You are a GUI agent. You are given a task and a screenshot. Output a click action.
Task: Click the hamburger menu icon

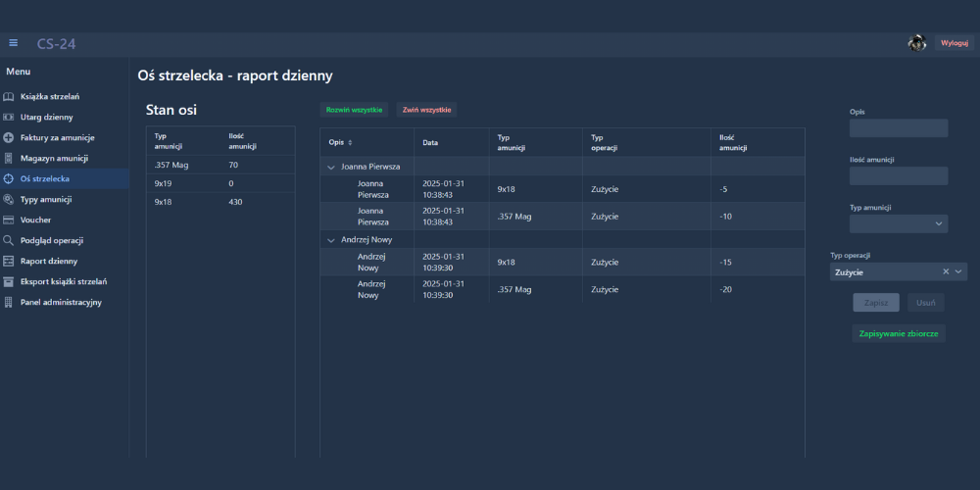14,43
